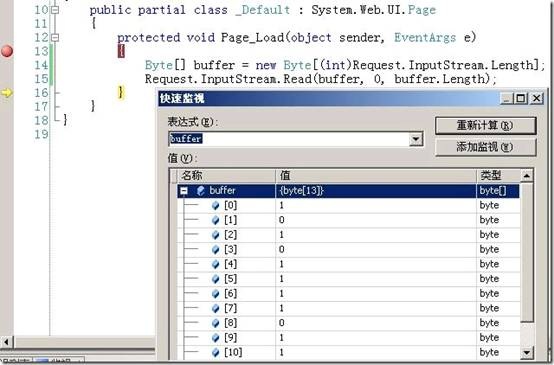Image resolution: width=554 pixels, height=365 pixels.
Task: Click the value 0 in the [8] row
Action: coord(282,323)
